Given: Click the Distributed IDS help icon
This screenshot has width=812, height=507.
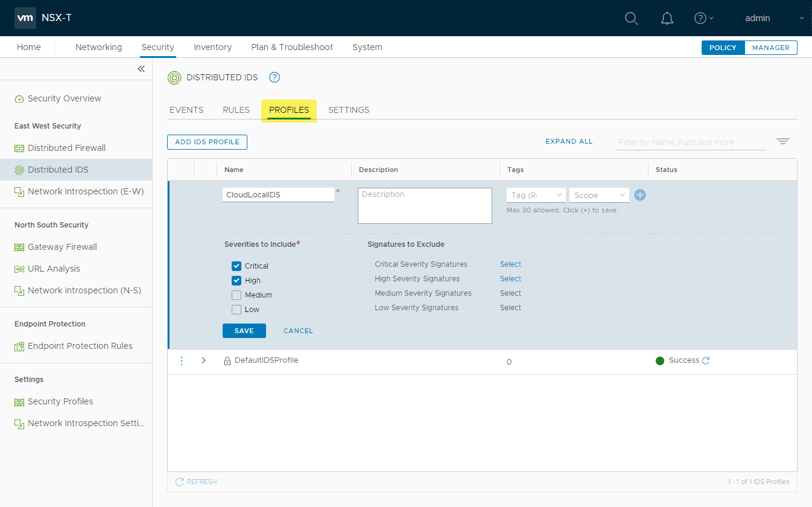Looking at the screenshot, I should pos(274,77).
